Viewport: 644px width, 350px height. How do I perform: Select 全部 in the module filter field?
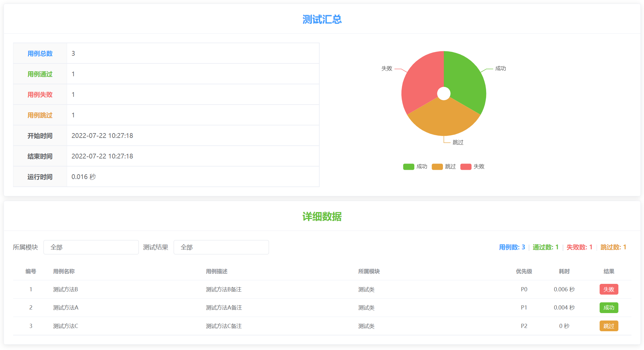(91, 247)
